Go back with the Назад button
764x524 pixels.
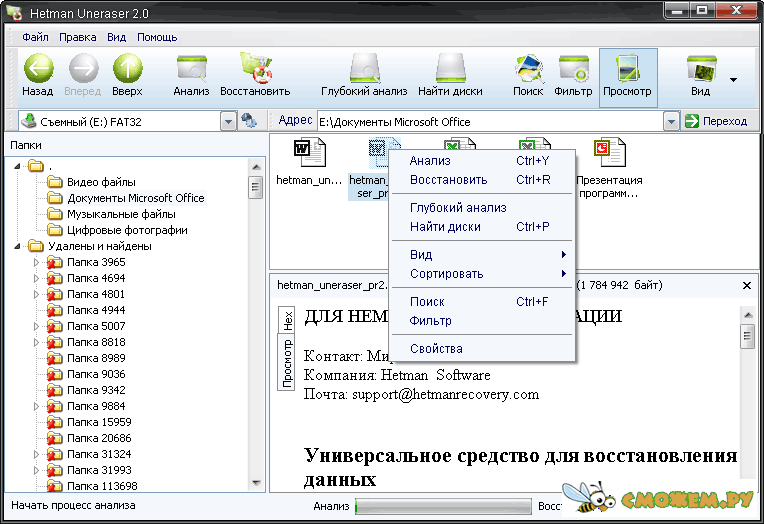click(38, 75)
